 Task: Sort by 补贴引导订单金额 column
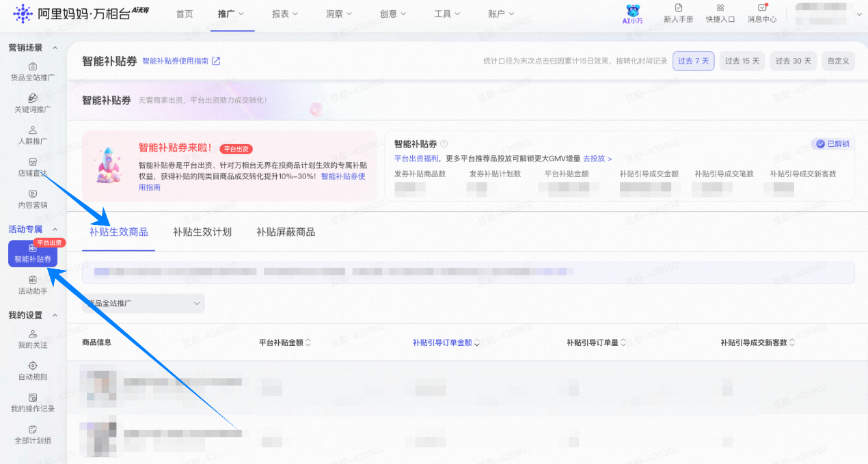pos(477,342)
